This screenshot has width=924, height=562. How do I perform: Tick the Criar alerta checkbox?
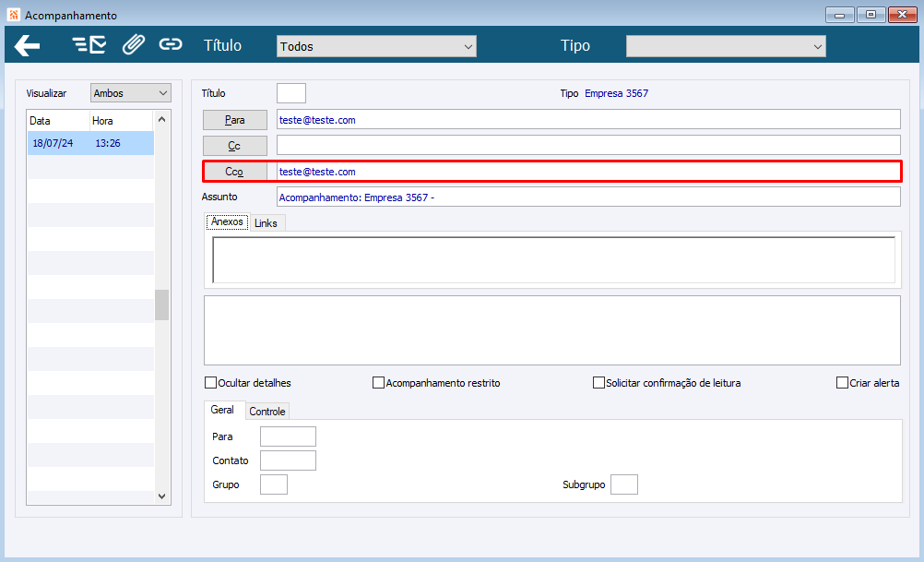tap(842, 383)
